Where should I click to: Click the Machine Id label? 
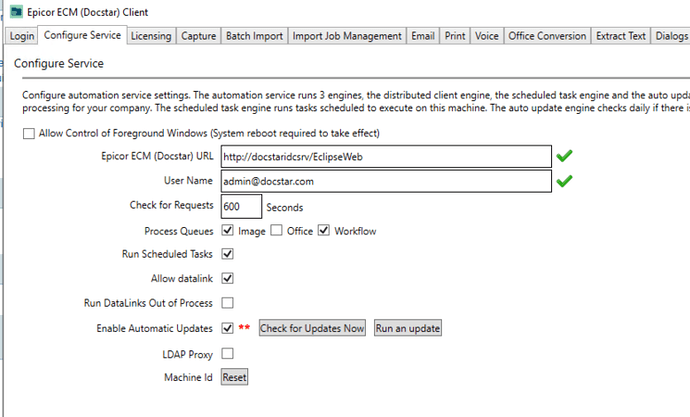[x=188, y=377]
